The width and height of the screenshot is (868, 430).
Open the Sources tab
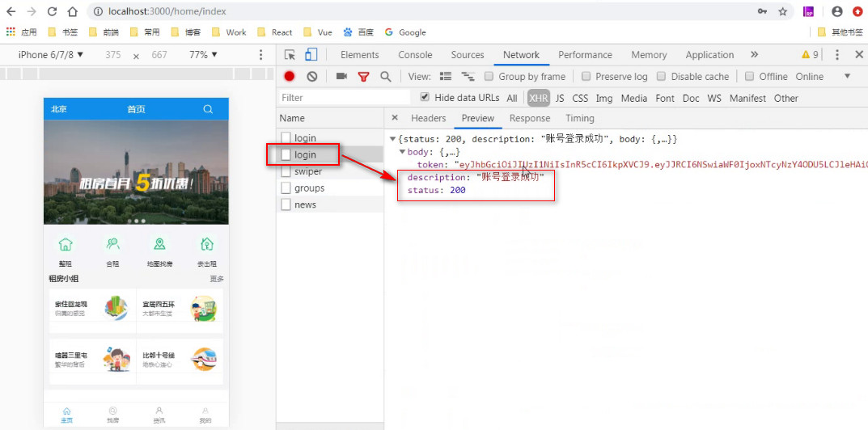468,55
